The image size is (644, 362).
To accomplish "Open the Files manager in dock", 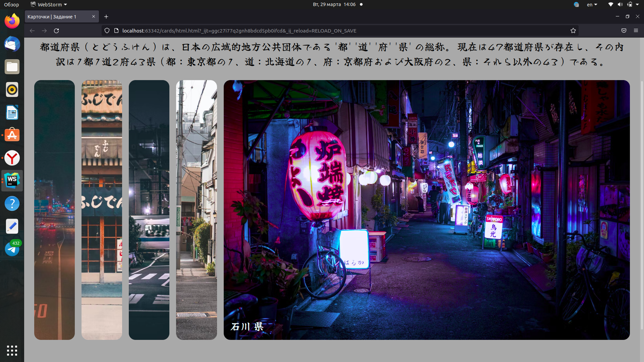I will 12,67.
